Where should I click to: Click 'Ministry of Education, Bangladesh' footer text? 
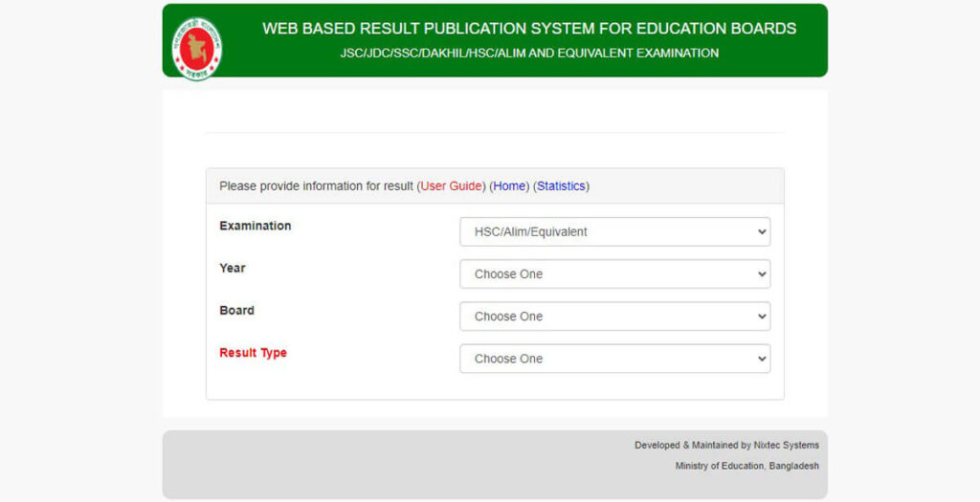(x=746, y=466)
